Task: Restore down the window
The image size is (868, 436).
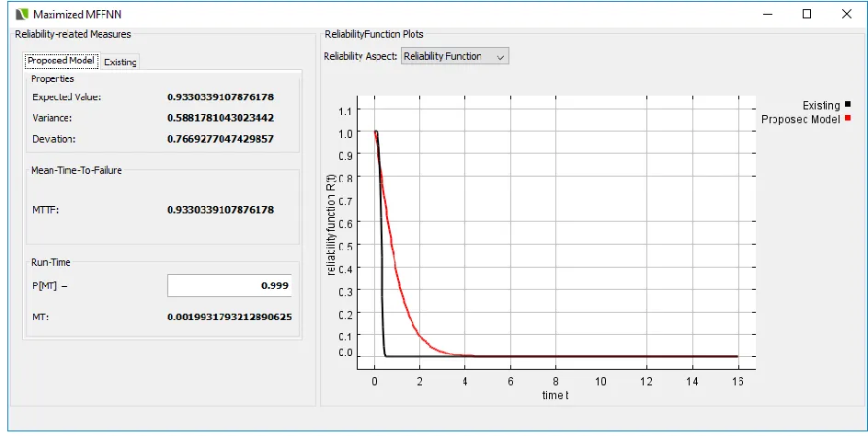Action: click(x=806, y=14)
